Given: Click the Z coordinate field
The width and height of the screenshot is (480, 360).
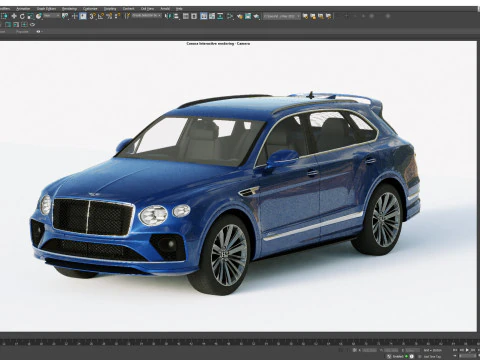Looking at the screenshot, I should pyautogui.click(x=413, y=350).
